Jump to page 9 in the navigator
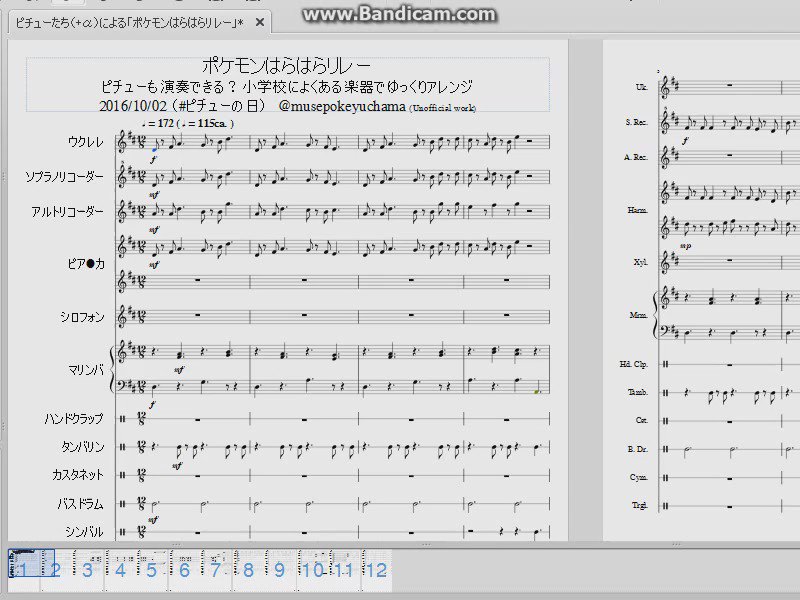 pos(279,569)
